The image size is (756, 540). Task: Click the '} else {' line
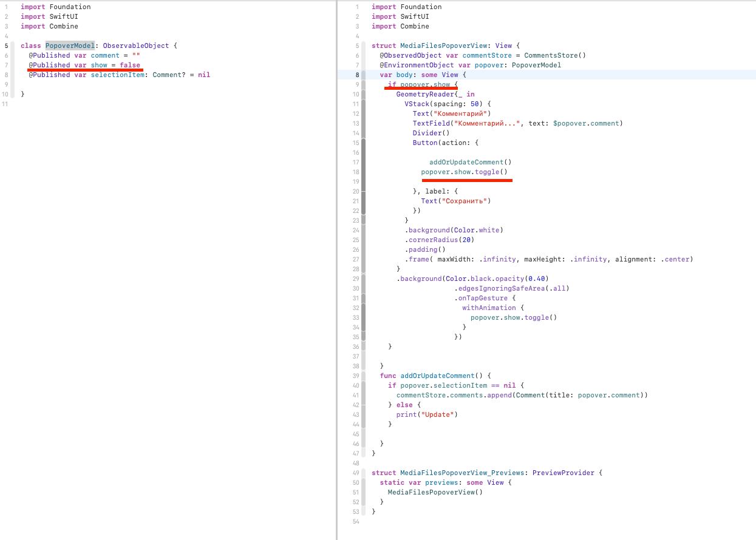[x=404, y=405]
